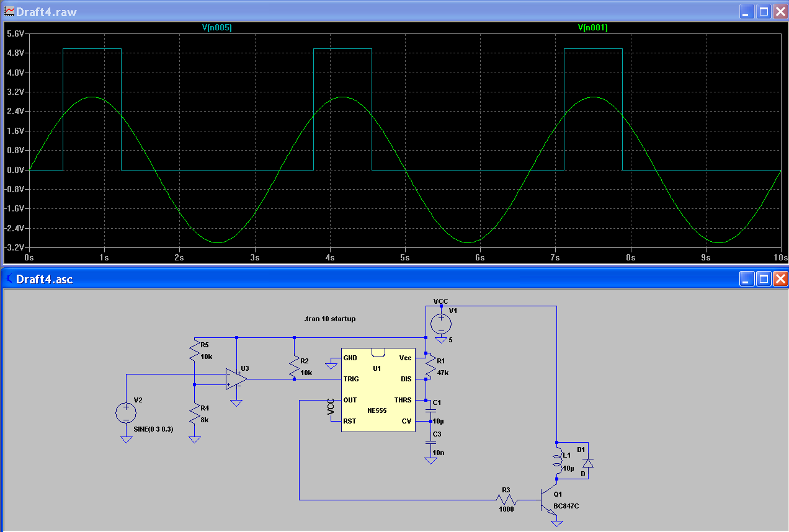The height and width of the screenshot is (532, 789).
Task: Click the OUT pin label on U1
Action: 350,400
